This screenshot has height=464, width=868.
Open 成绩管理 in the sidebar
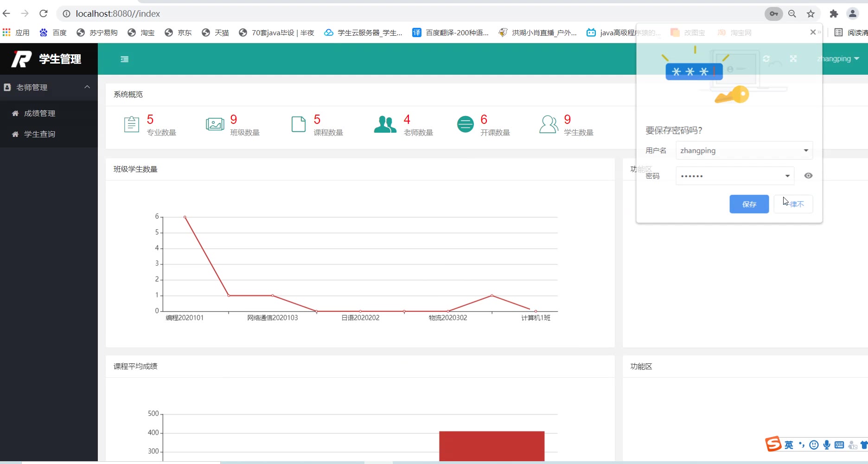(39, 113)
